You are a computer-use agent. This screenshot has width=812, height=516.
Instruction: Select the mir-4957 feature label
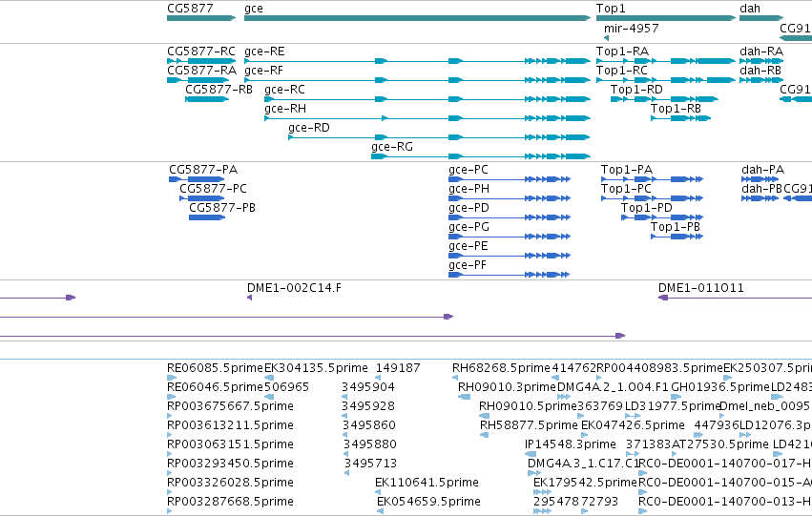[x=632, y=29]
